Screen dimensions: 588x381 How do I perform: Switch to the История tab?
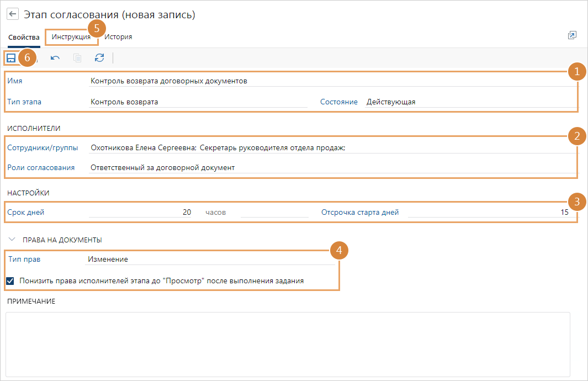[x=118, y=37]
